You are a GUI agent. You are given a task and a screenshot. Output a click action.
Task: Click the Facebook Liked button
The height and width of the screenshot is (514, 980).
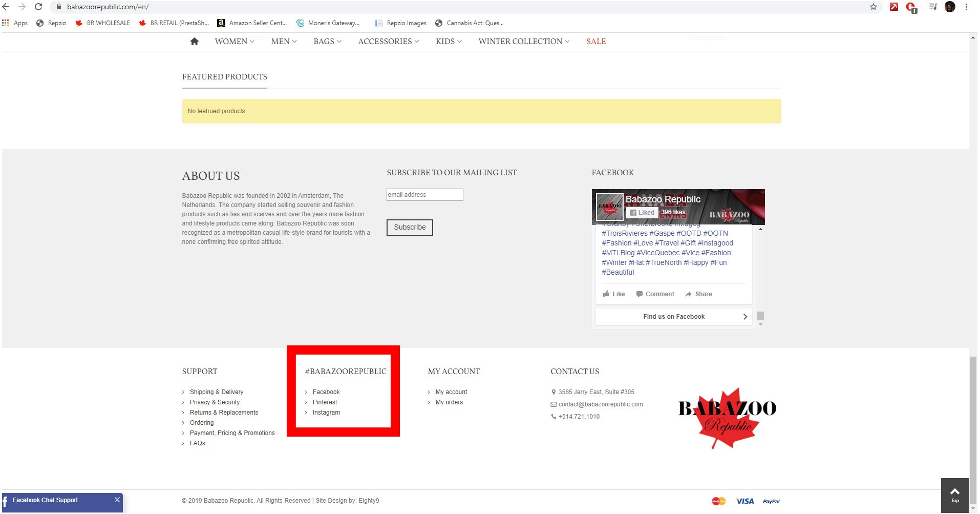[x=643, y=213]
